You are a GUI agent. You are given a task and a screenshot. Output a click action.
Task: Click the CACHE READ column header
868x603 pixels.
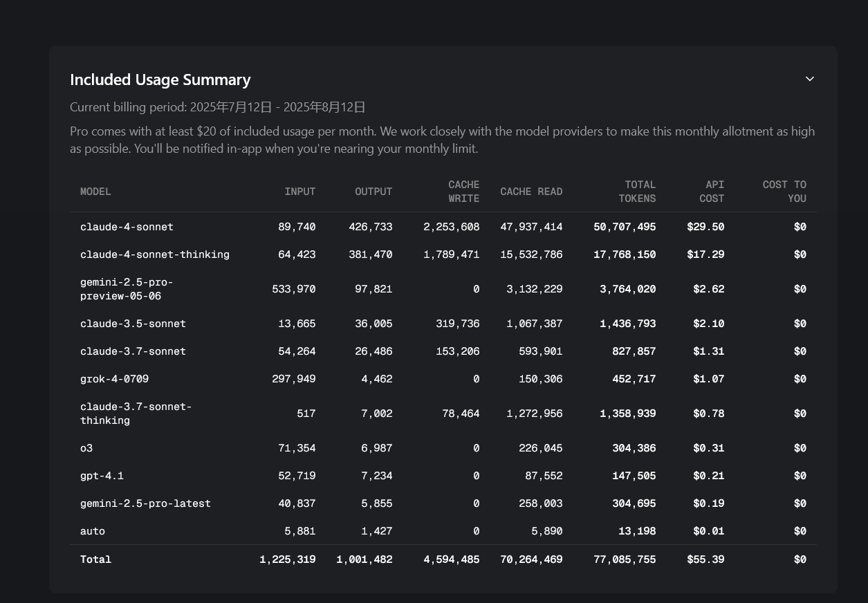[x=531, y=192]
